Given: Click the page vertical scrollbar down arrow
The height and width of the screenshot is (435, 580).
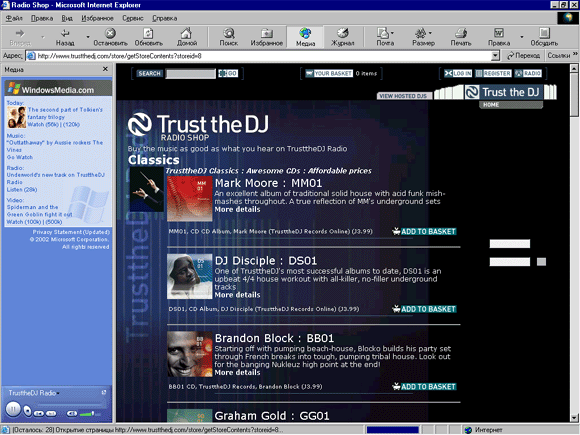Looking at the screenshot, I should pyautogui.click(x=574, y=418).
